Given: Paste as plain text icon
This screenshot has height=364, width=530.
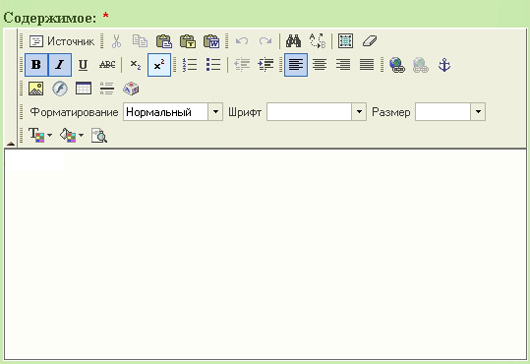Looking at the screenshot, I should point(188,41).
